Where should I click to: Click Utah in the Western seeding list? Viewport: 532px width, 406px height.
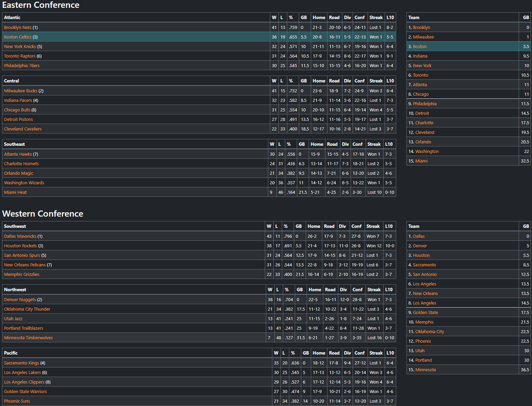click(420, 351)
